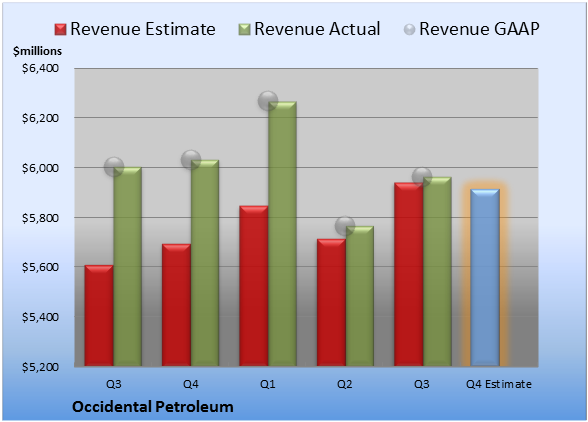Click the gray Revenue GAAP legend marker
588x422 pixels.
coord(410,30)
